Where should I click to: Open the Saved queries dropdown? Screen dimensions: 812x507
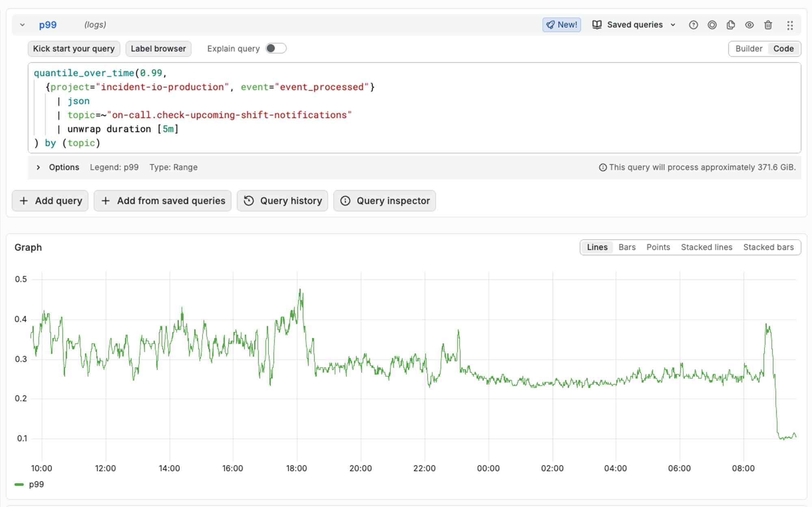pos(634,25)
